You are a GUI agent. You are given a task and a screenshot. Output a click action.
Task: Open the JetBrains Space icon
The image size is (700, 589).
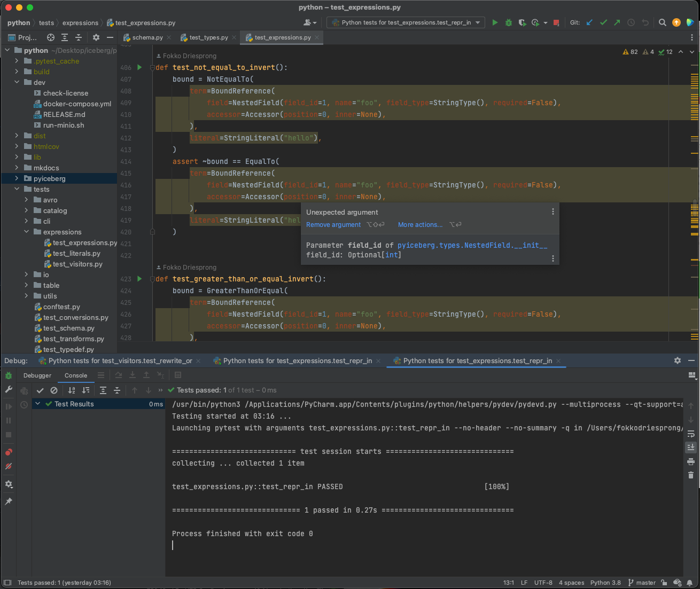pos(690,22)
